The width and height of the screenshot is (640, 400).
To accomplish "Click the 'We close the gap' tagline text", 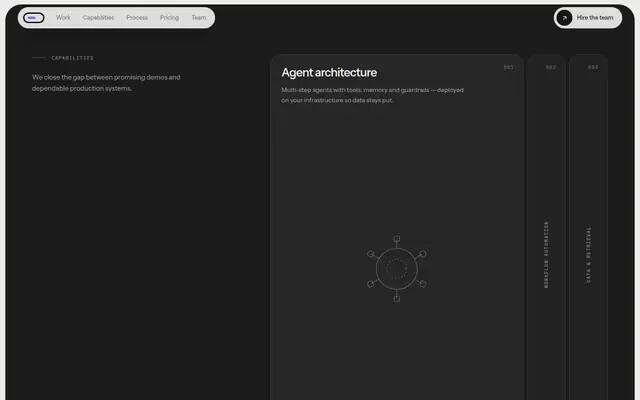I will click(106, 83).
